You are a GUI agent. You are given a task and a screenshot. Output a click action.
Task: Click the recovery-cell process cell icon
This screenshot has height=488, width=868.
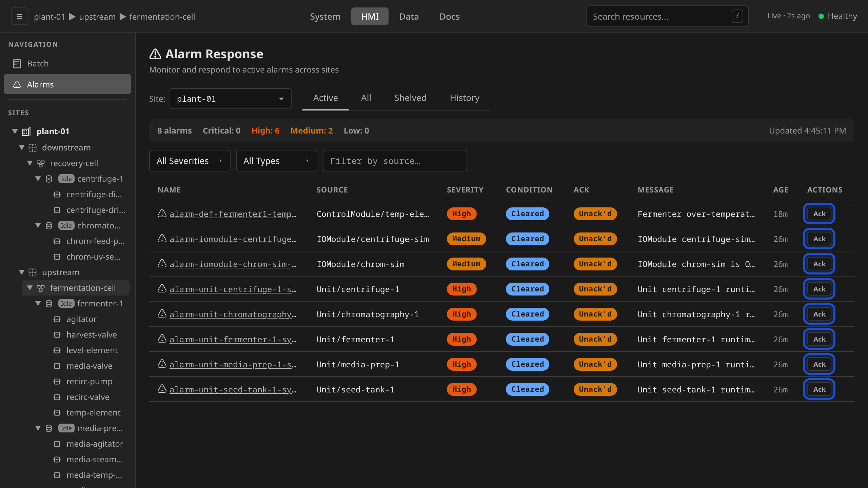point(41,163)
